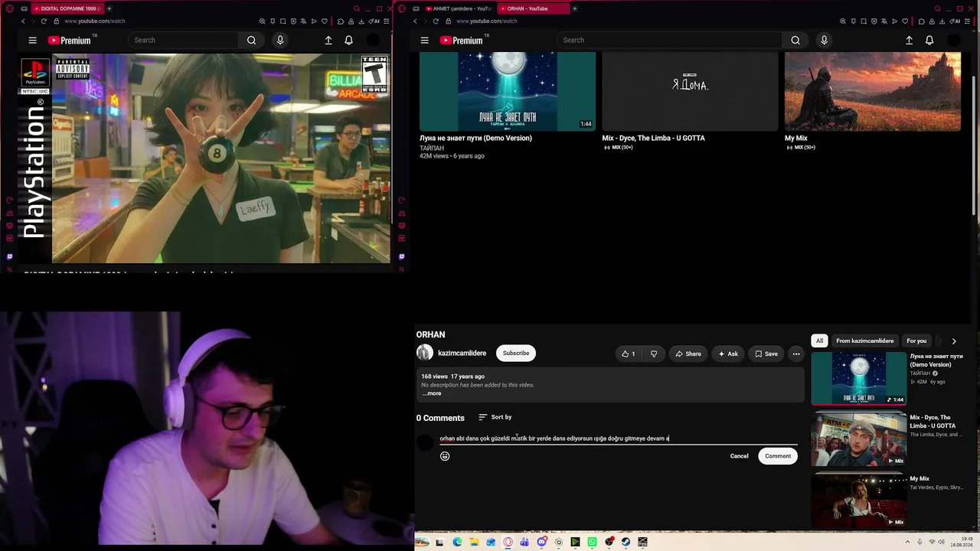Screen dimensions: 980x551
Task: Reload the page in the right browser window
Action: click(x=436, y=21)
